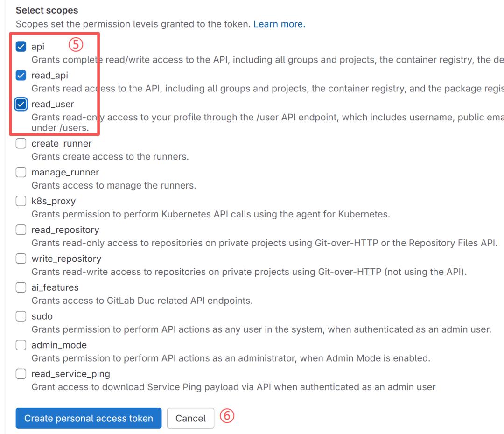Check the k8s_proxy scope checkbox

coord(21,201)
